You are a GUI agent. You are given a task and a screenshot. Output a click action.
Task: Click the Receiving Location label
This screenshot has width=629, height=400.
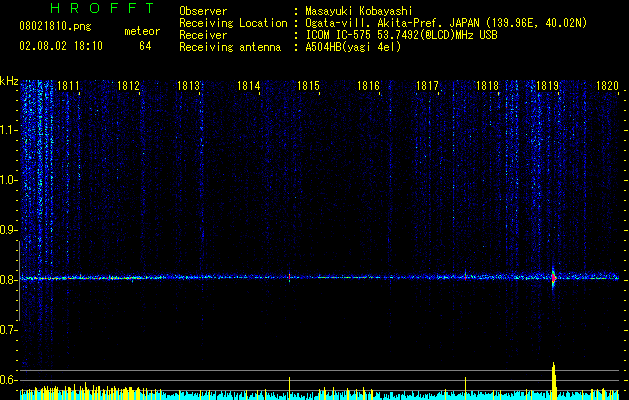click(x=233, y=23)
